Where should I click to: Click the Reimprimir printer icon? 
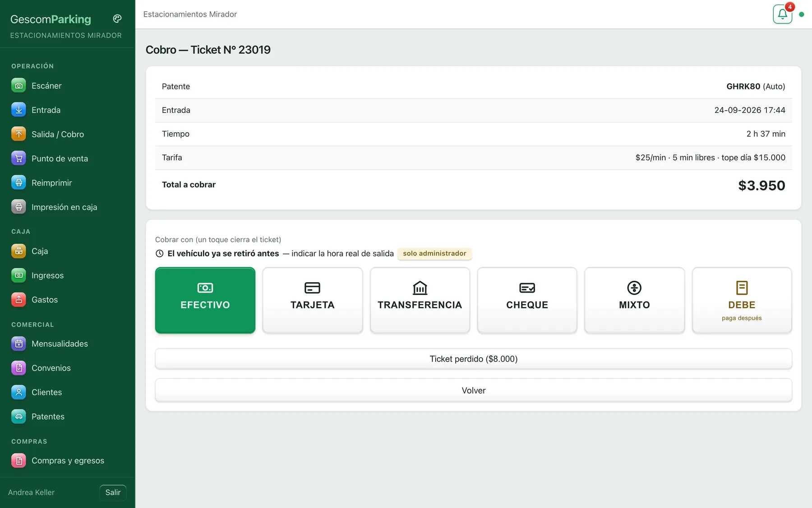pyautogui.click(x=18, y=183)
